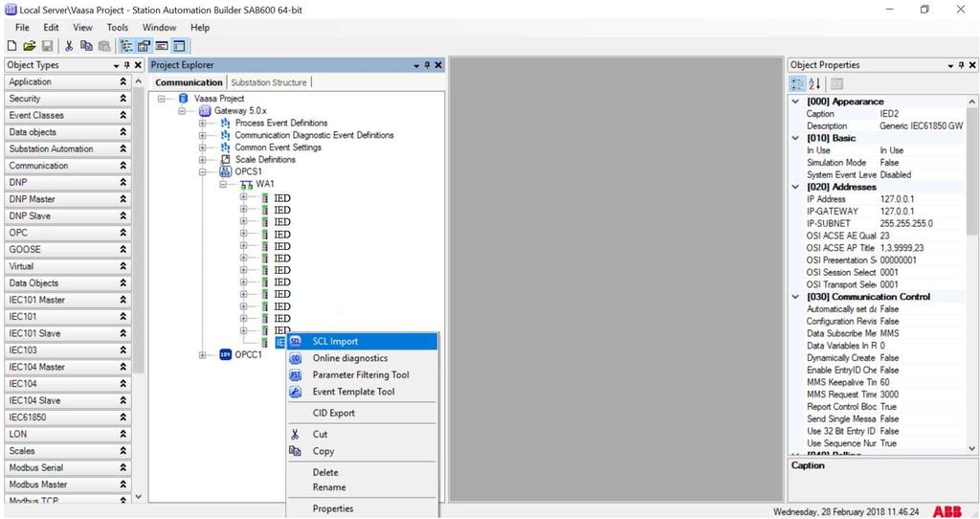Click the Cut scissors icon in toolbar

click(x=69, y=46)
